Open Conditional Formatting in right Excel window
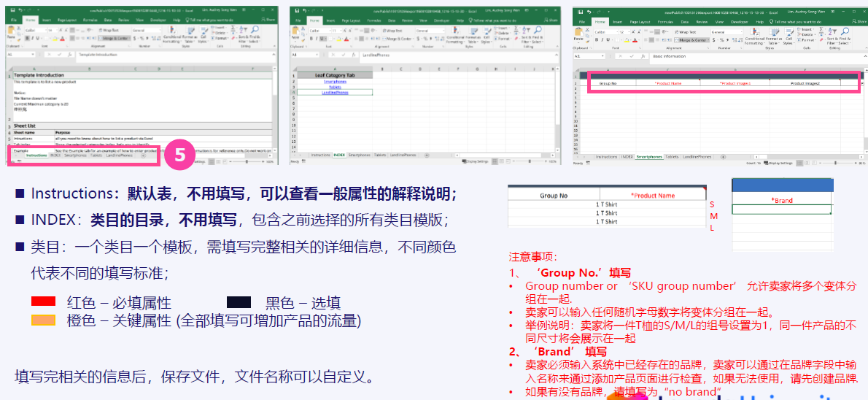 tap(754, 36)
